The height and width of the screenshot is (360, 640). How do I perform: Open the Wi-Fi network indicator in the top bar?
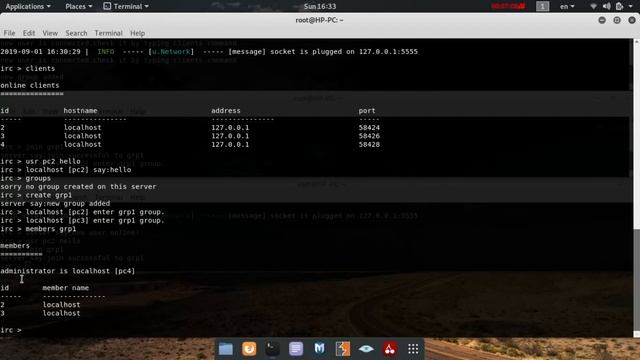click(x=593, y=6)
